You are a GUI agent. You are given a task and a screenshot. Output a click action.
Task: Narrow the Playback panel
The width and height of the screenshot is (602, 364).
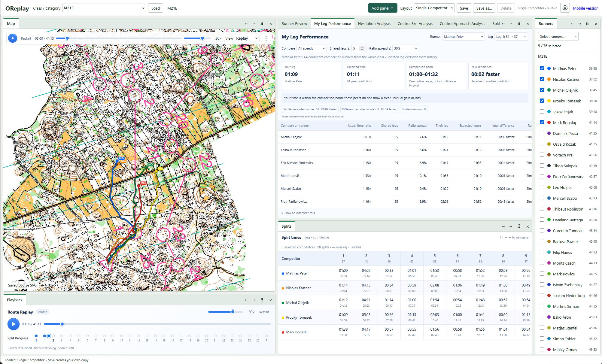[246, 300]
